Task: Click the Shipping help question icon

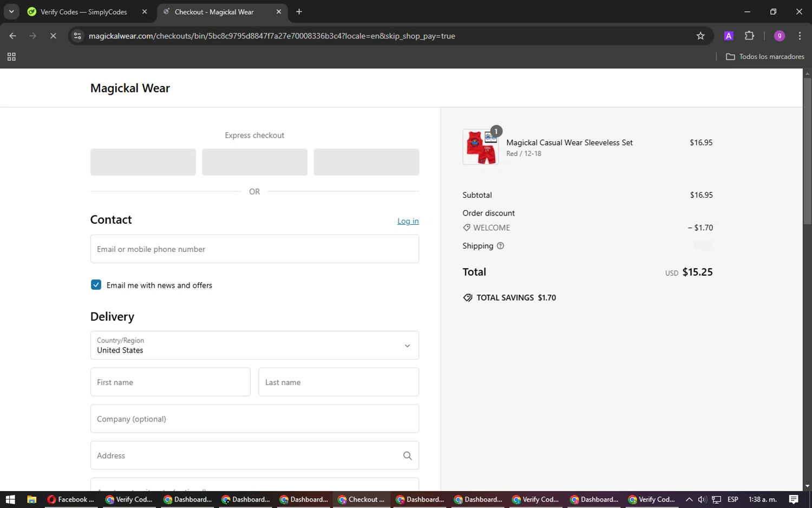Action: 501,246
